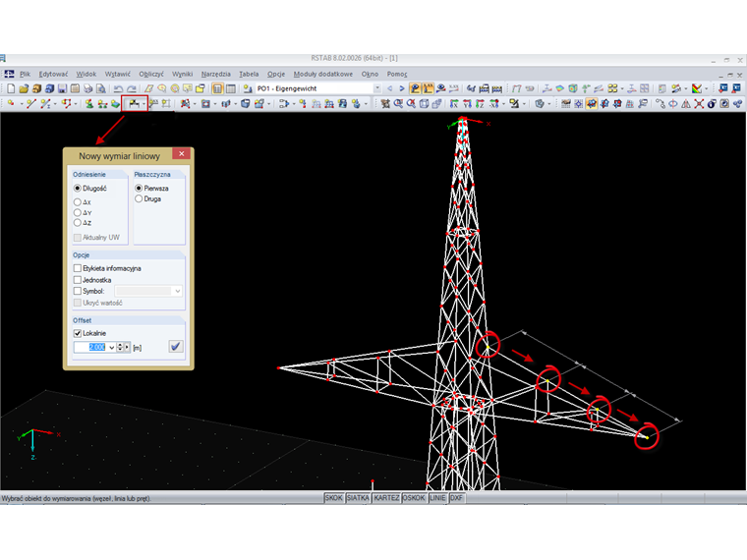Screen dimensions: 747x560
Task: Confirm dimension with the checkmark button
Action: click(x=175, y=347)
